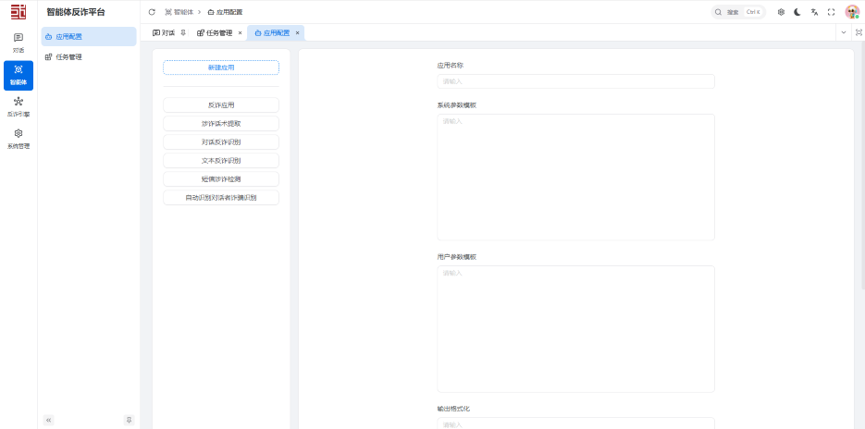Open the language switcher icon

tap(814, 12)
